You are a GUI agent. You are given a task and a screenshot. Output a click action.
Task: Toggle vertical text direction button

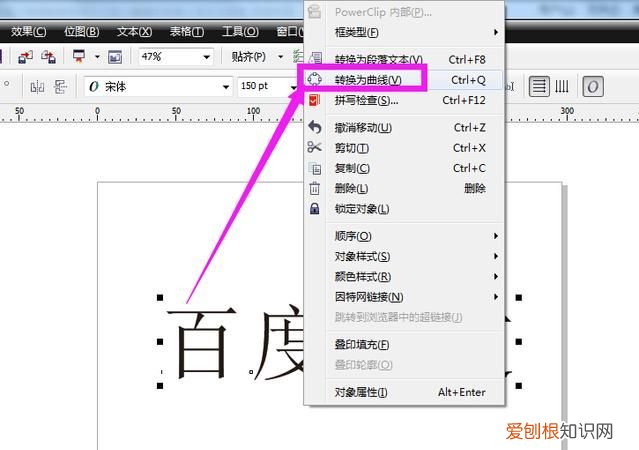pyautogui.click(x=562, y=86)
